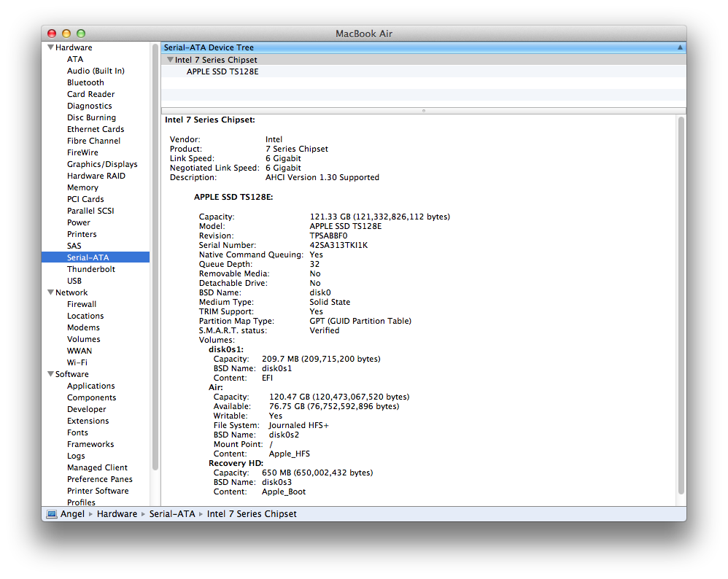This screenshot has width=728, height=579.
Task: Click serial number 42SA313TKI1K
Action: pyautogui.click(x=338, y=245)
